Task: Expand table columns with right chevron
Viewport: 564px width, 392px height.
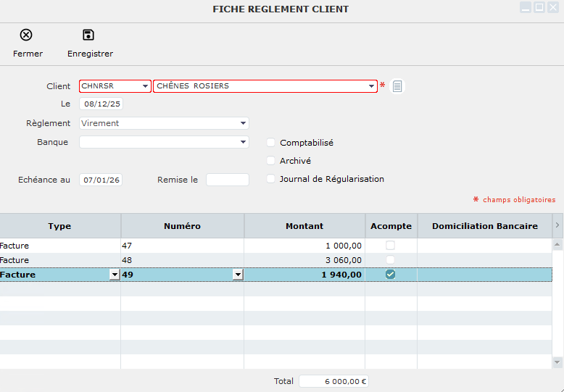Action: pyautogui.click(x=557, y=226)
